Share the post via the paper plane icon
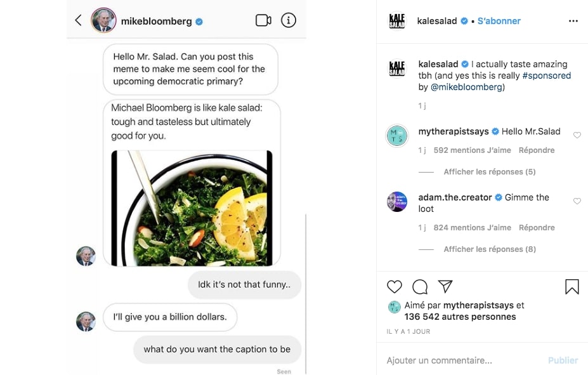This screenshot has height=375, width=588. tap(444, 287)
